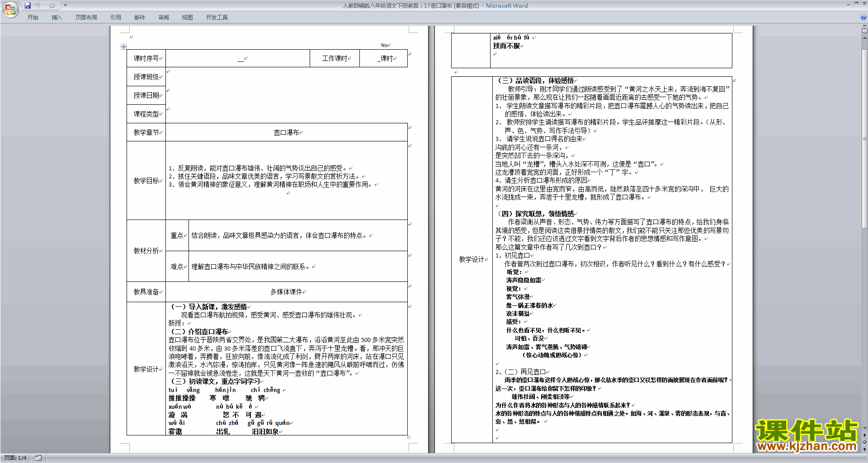The image size is (868, 463).
Task: Click the macro recording icon in status bar
Action: (x=38, y=458)
